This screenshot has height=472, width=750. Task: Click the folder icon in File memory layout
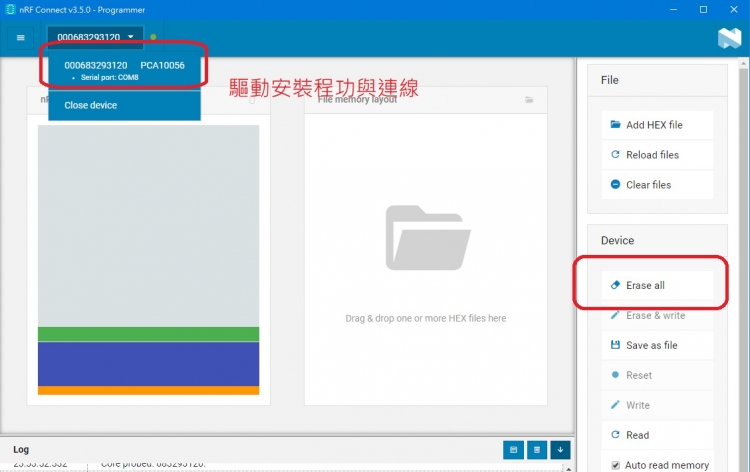click(529, 100)
